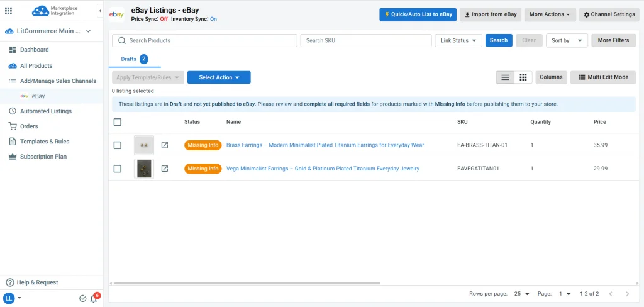Click Missing Info badge on Brass Earrings
This screenshot has height=307, width=644.
[203, 145]
